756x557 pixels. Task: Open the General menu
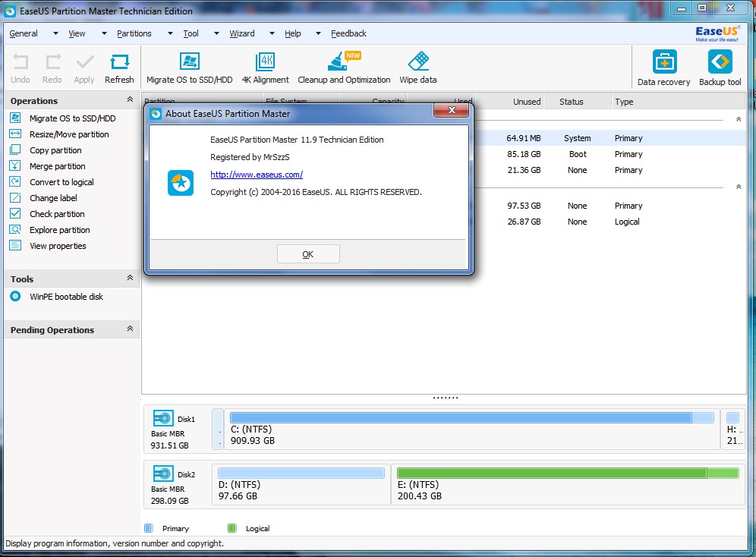(x=23, y=33)
